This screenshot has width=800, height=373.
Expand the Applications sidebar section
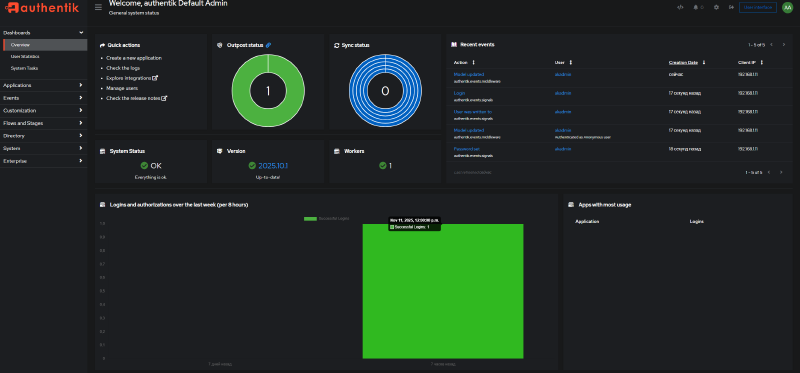[x=43, y=85]
